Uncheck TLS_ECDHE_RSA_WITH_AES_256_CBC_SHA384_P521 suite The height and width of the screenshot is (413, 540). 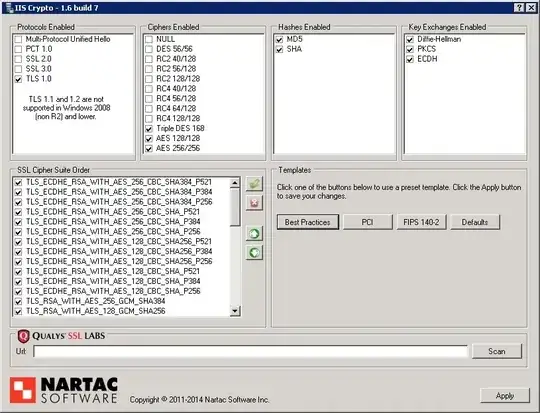pyautogui.click(x=18, y=183)
